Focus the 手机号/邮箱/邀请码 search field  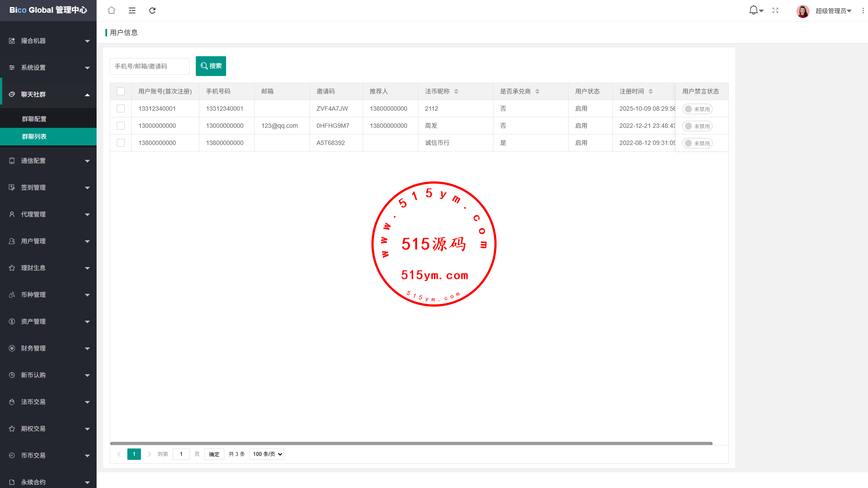coord(149,66)
